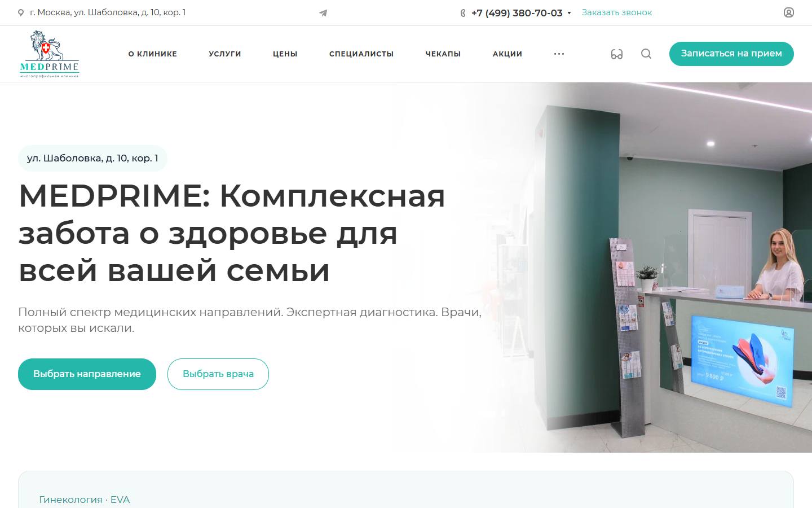Click the Полный спектр медицинских направлений text
The height and width of the screenshot is (508, 812).
(x=250, y=320)
